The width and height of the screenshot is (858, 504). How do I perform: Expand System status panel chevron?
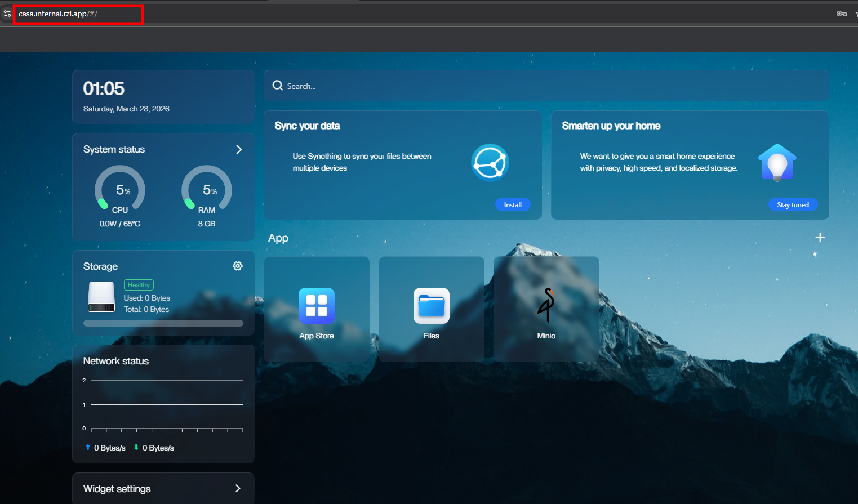click(239, 149)
